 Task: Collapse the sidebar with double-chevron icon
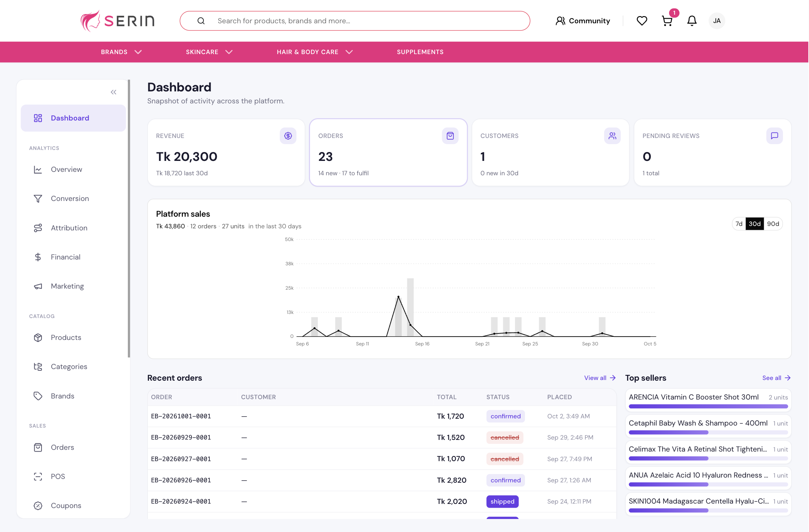pyautogui.click(x=113, y=92)
